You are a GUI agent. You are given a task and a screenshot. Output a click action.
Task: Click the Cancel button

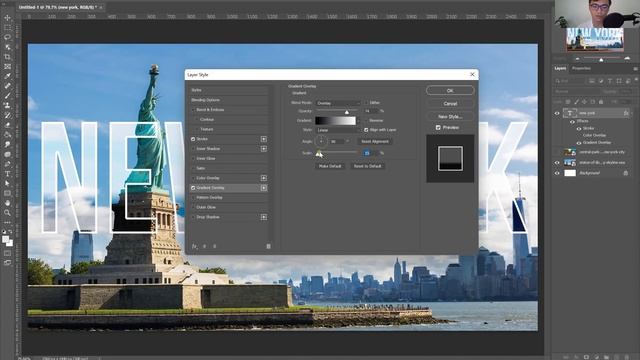pyautogui.click(x=450, y=104)
